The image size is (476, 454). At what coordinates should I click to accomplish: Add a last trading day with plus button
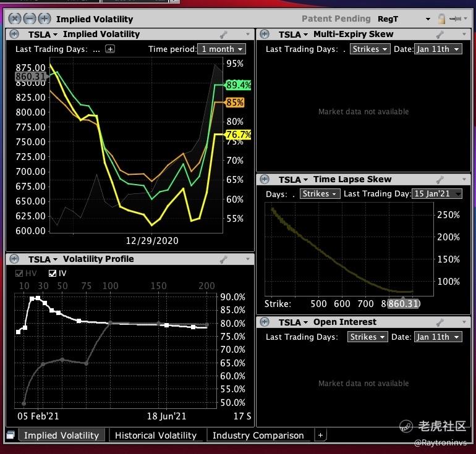pos(110,49)
